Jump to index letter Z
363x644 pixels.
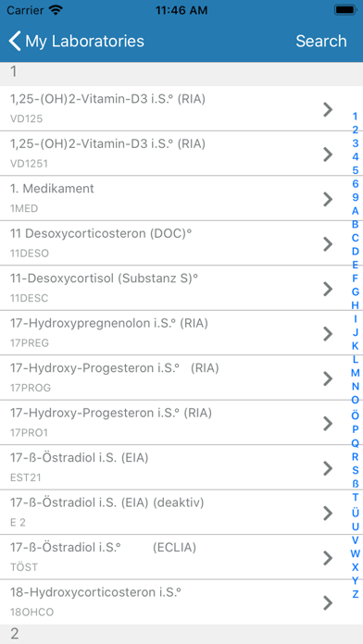[356, 594]
